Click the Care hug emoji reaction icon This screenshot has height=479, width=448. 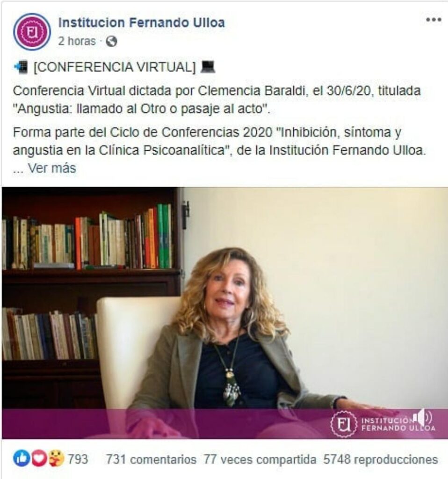pos(56,458)
